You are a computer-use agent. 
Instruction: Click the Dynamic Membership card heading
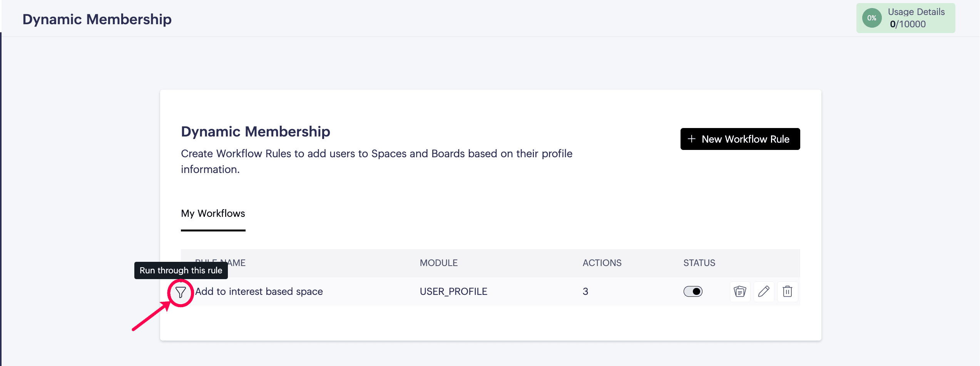[x=256, y=131]
